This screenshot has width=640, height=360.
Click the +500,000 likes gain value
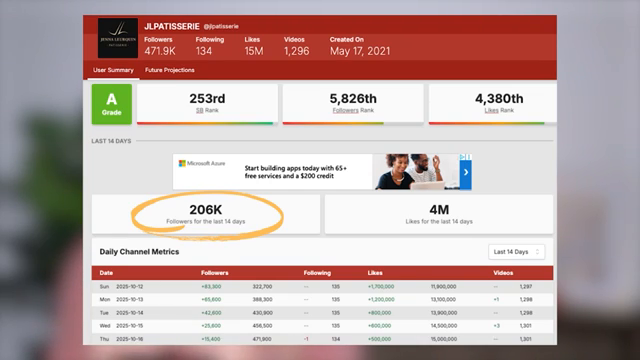[x=379, y=339]
